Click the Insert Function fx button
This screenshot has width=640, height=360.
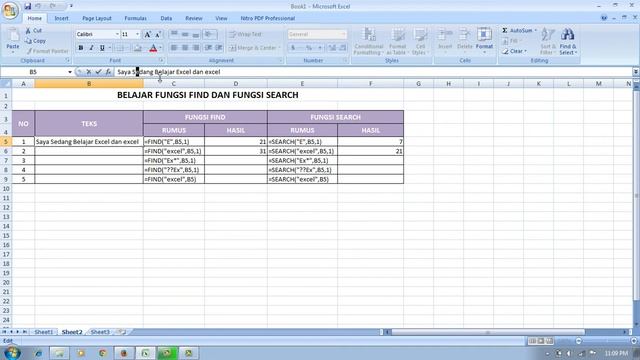coord(108,72)
